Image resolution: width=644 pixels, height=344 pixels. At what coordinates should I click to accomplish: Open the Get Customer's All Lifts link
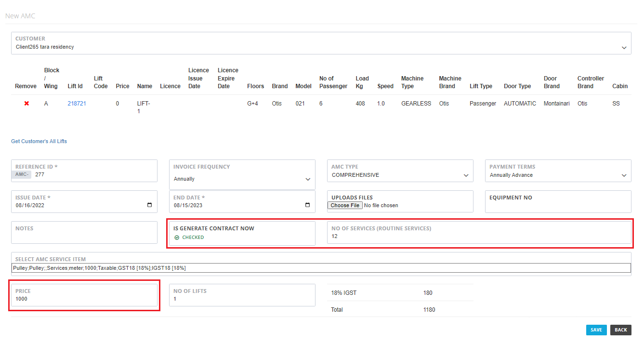click(39, 141)
